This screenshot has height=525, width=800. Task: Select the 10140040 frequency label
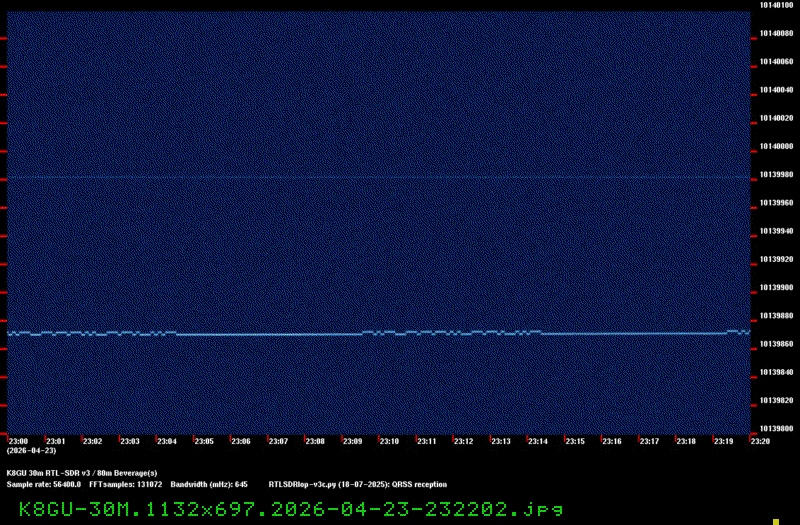(777, 90)
